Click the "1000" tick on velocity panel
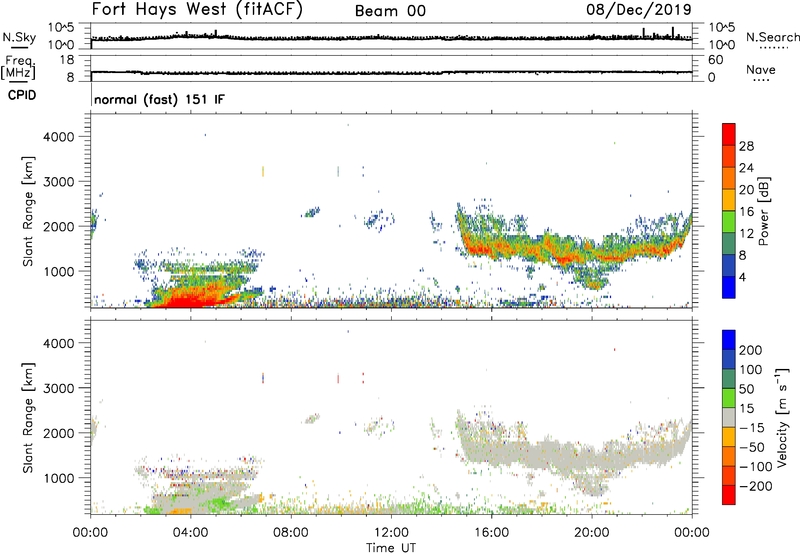The image size is (800, 554). click(59, 478)
